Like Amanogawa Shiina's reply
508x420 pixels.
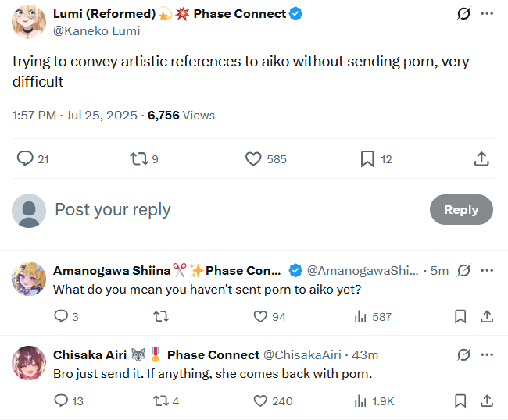(x=261, y=316)
